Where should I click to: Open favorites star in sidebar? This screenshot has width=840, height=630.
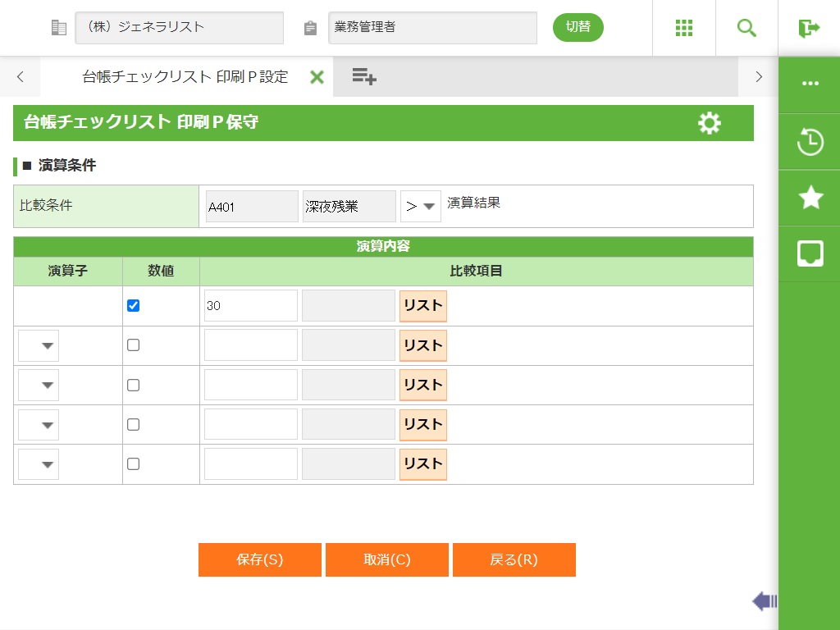click(x=810, y=198)
